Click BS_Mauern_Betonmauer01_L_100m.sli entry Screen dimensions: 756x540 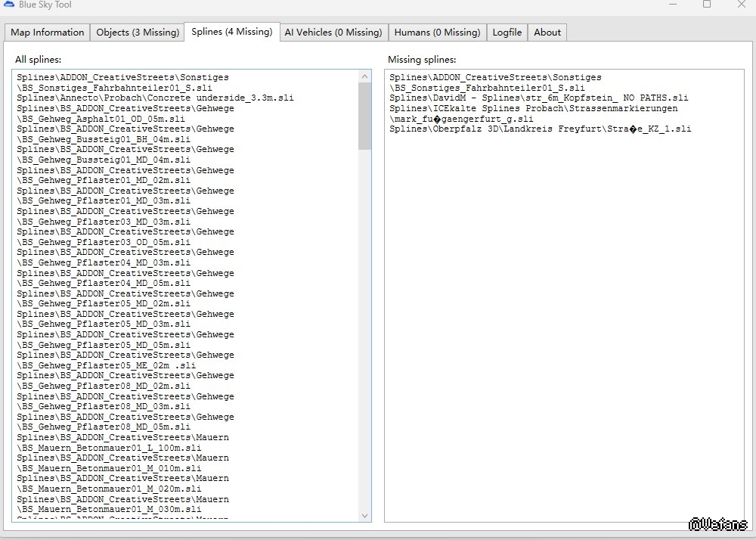click(x=109, y=448)
